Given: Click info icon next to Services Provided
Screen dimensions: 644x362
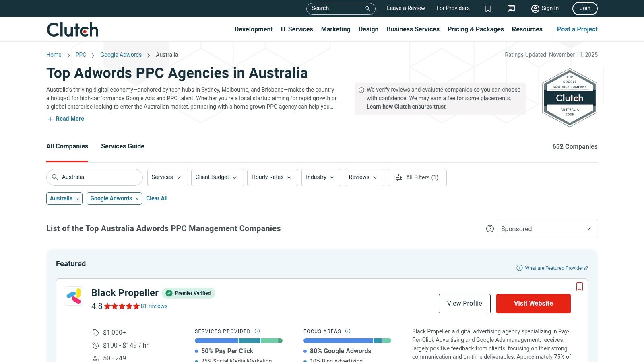Looking at the screenshot, I should click(x=257, y=331).
